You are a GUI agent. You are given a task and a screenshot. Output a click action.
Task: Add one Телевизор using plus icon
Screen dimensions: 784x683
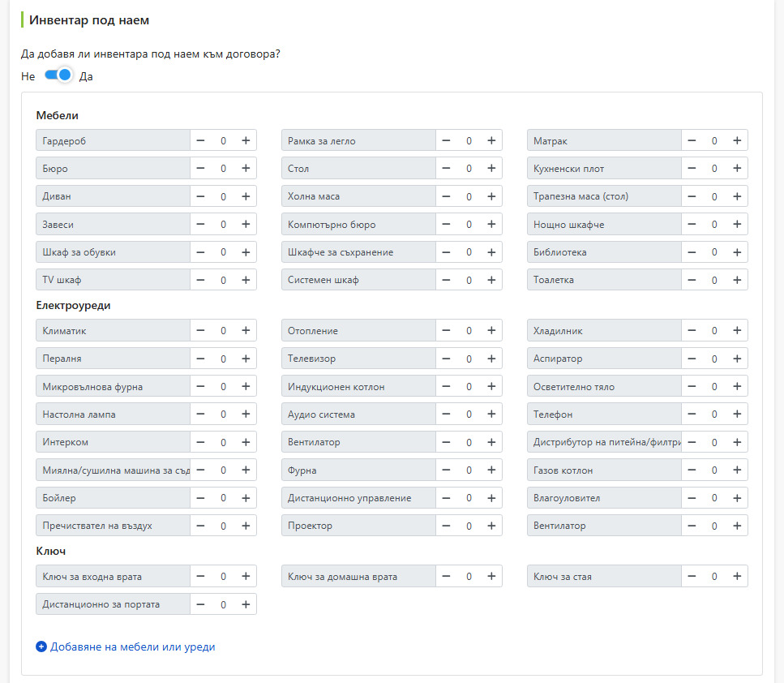tap(491, 359)
